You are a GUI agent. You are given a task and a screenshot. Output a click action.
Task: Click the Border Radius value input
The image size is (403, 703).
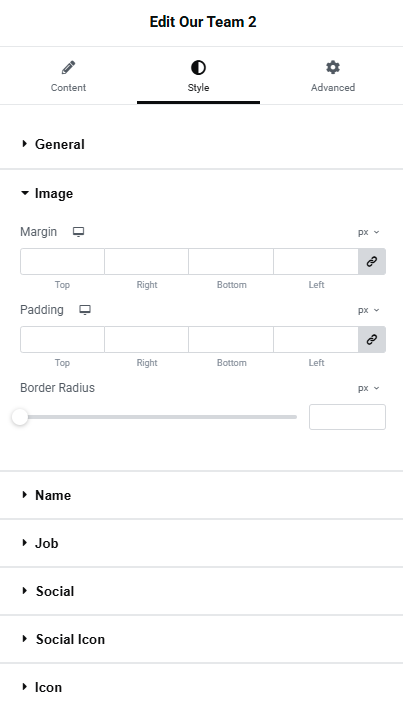347,417
